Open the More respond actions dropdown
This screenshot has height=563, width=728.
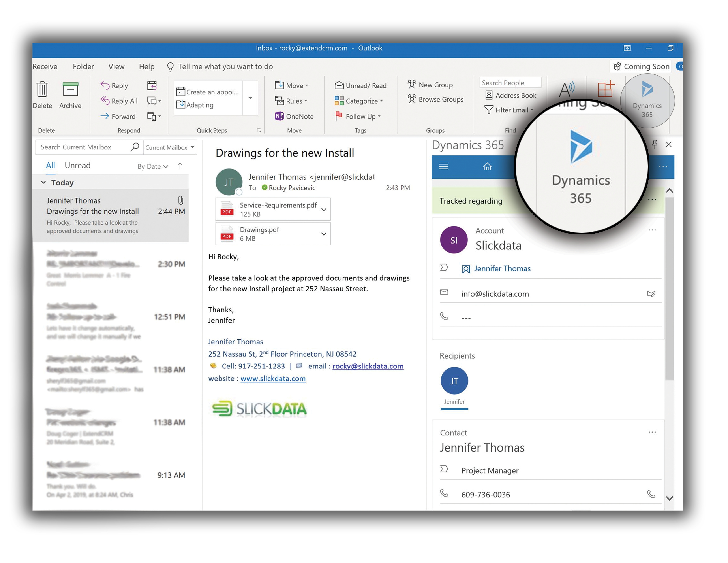(x=154, y=116)
